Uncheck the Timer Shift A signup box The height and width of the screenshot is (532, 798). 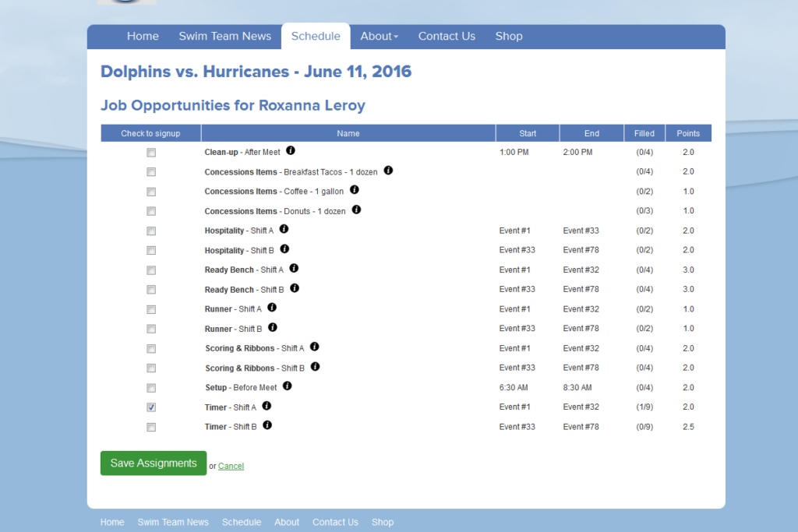[151, 407]
